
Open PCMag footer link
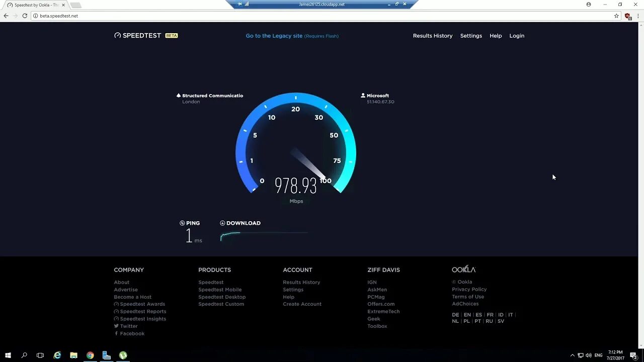pyautogui.click(x=376, y=297)
